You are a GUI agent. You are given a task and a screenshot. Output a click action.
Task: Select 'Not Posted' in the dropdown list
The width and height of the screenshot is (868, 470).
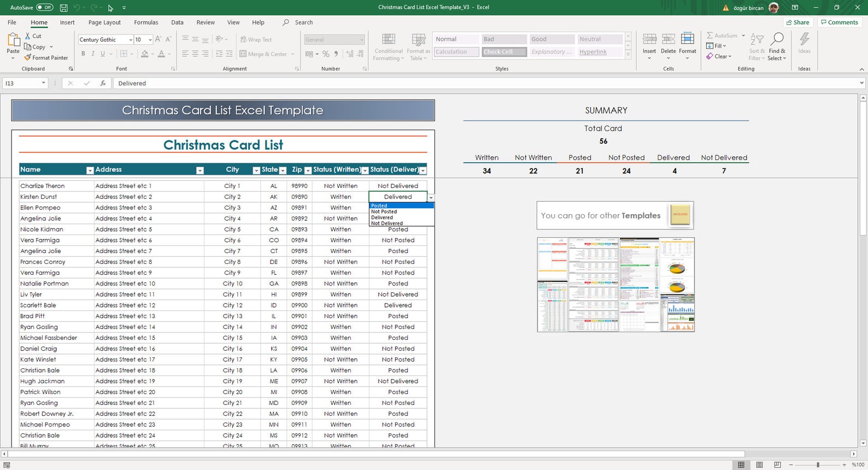tap(401, 211)
